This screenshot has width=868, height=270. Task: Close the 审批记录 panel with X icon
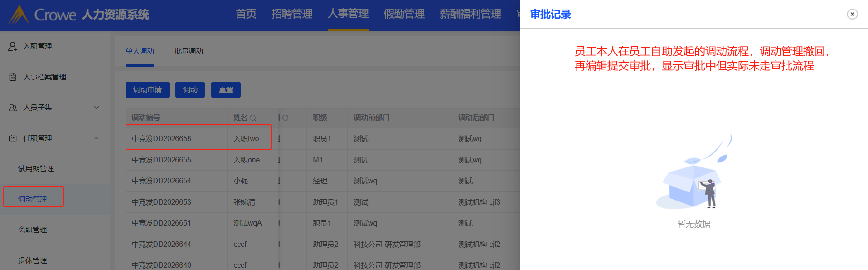tap(852, 14)
